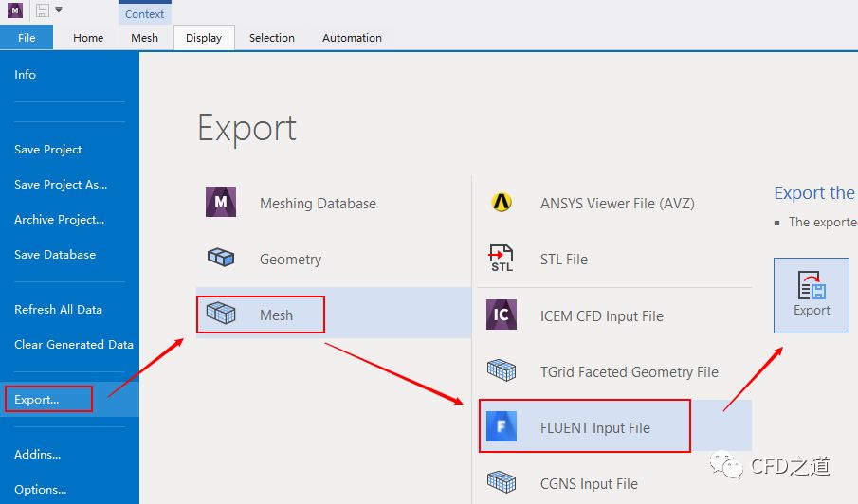Viewport: 858px width, 504px height.
Task: Click the CGNS Input File icon
Action: click(502, 483)
